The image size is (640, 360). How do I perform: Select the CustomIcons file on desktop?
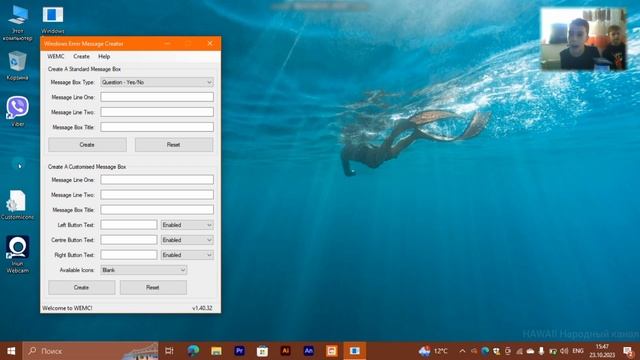tap(18, 205)
